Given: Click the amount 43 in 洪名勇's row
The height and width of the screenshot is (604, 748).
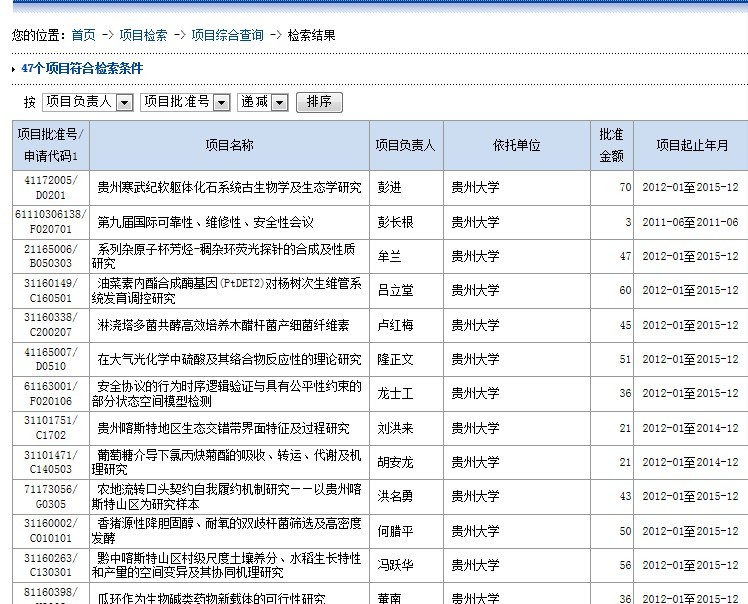Looking at the screenshot, I should coord(625,496).
